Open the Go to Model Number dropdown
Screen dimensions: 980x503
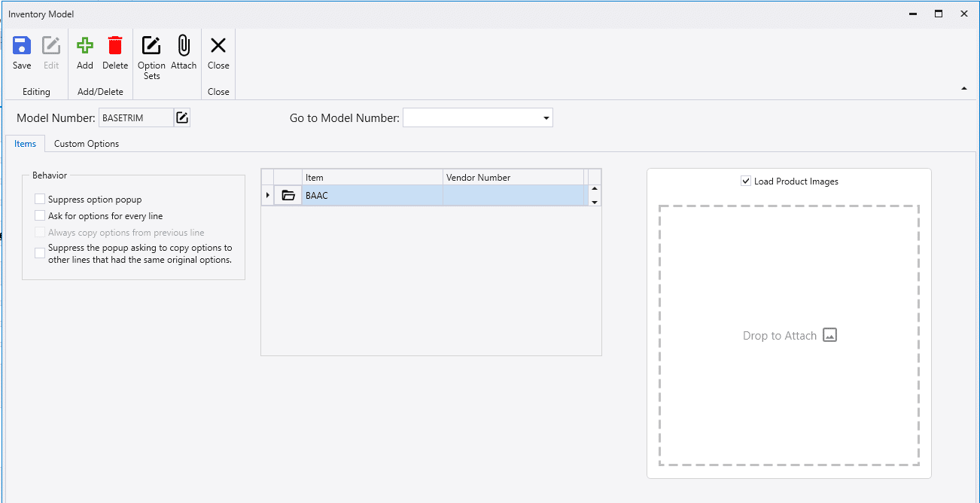tap(545, 117)
